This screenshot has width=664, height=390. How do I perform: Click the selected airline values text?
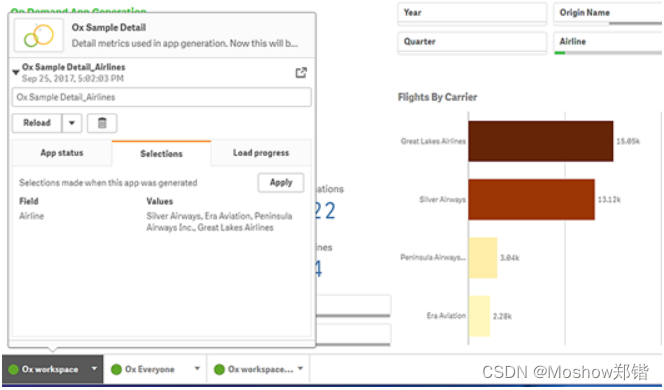point(219,222)
